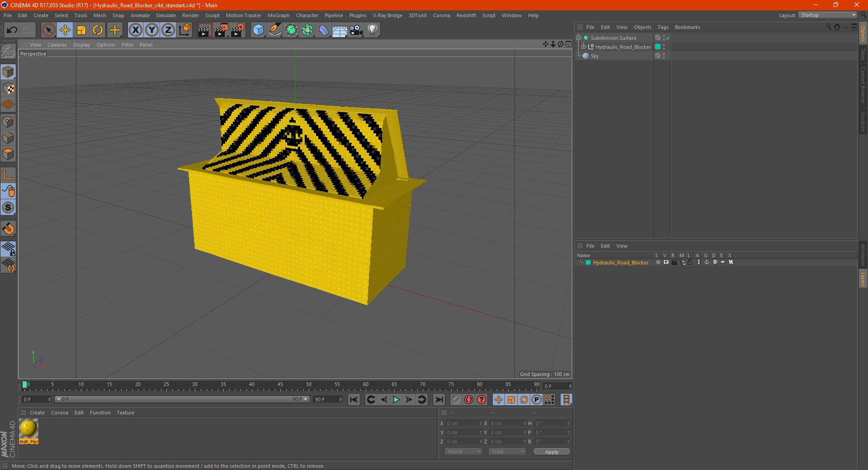Switch to the Layers side tab
This screenshot has width=868, height=470.
click(863, 279)
